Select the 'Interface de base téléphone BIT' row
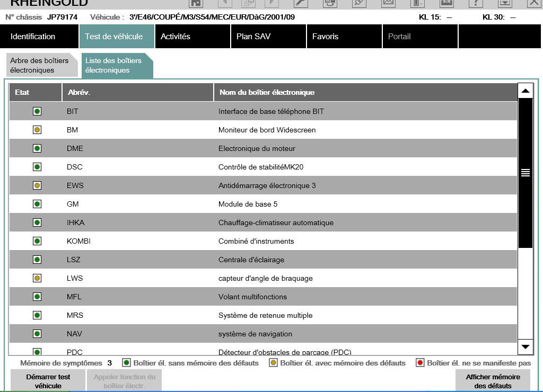Image resolution: width=543 pixels, height=392 pixels. (263, 111)
